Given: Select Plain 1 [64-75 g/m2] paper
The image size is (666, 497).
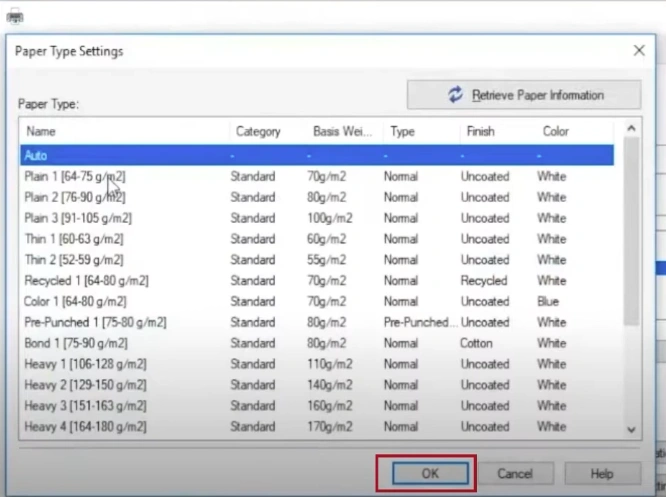Looking at the screenshot, I should pyautogui.click(x=317, y=176).
